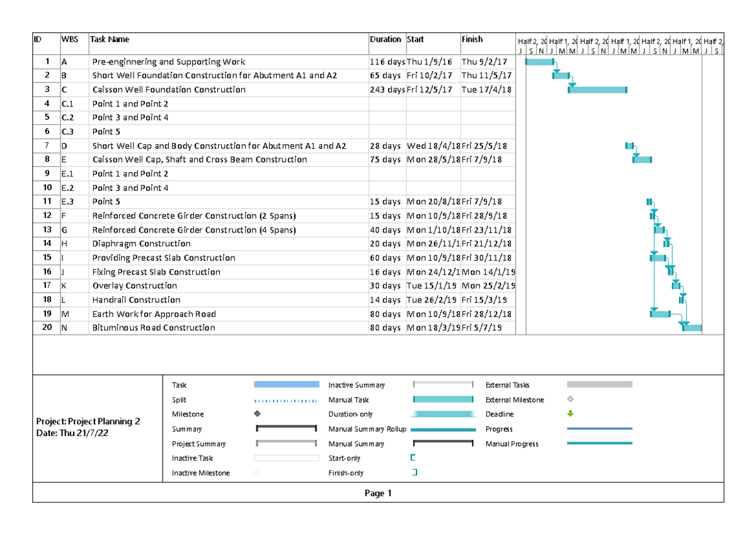Click the Manual Progress line sample
Viewport: 756px width, 535px height.
[x=598, y=443]
